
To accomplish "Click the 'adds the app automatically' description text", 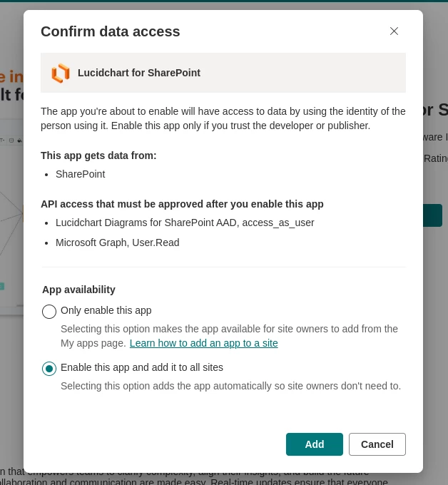I will coord(231,386).
